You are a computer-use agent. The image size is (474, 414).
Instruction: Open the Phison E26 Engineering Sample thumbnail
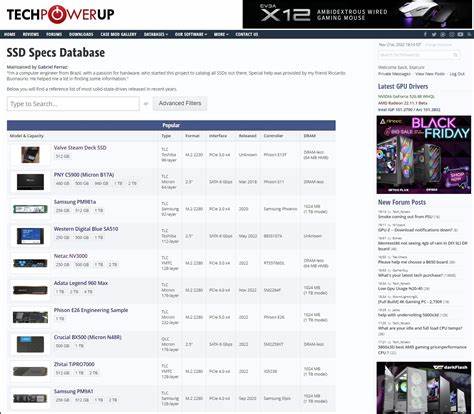tap(30, 317)
